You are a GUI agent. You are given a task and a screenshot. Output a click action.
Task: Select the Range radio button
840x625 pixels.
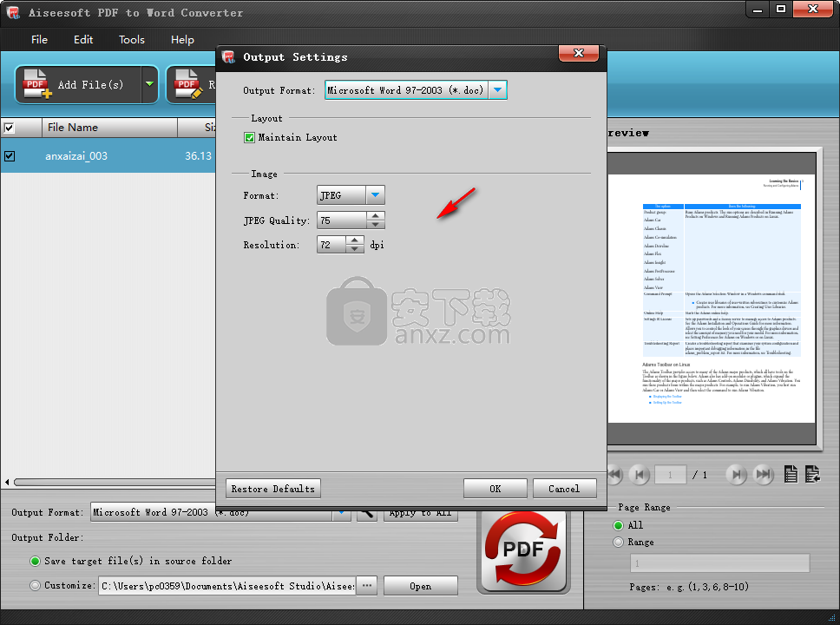618,542
